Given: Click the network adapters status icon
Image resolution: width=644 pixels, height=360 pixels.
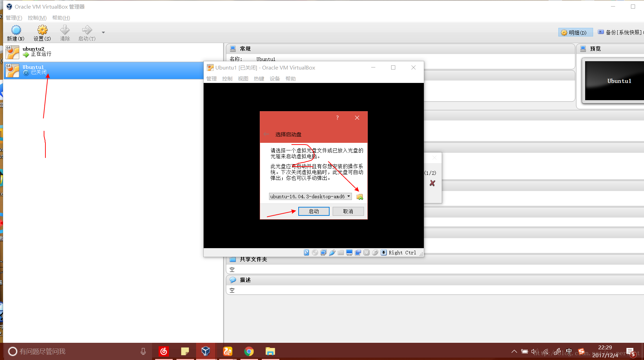Looking at the screenshot, I should (323, 253).
